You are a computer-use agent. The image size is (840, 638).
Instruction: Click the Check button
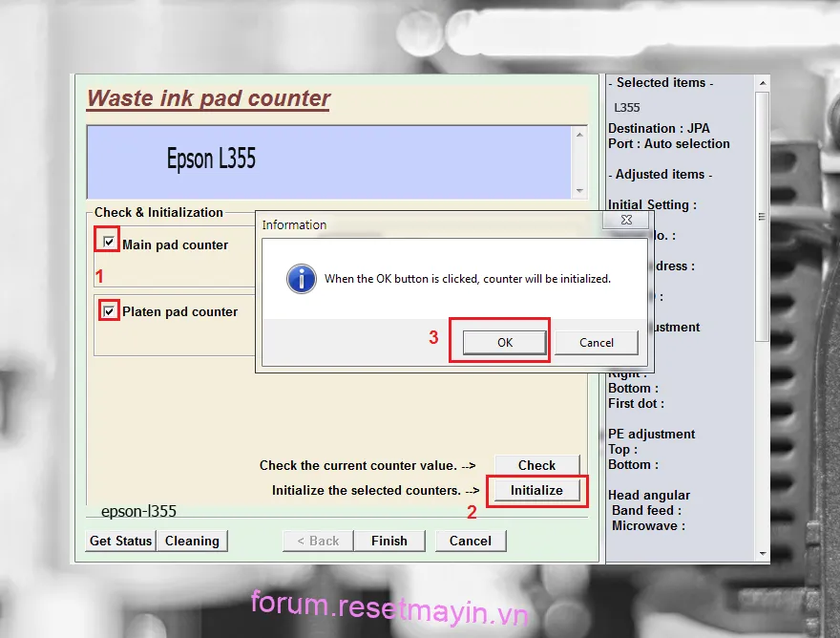(536, 465)
